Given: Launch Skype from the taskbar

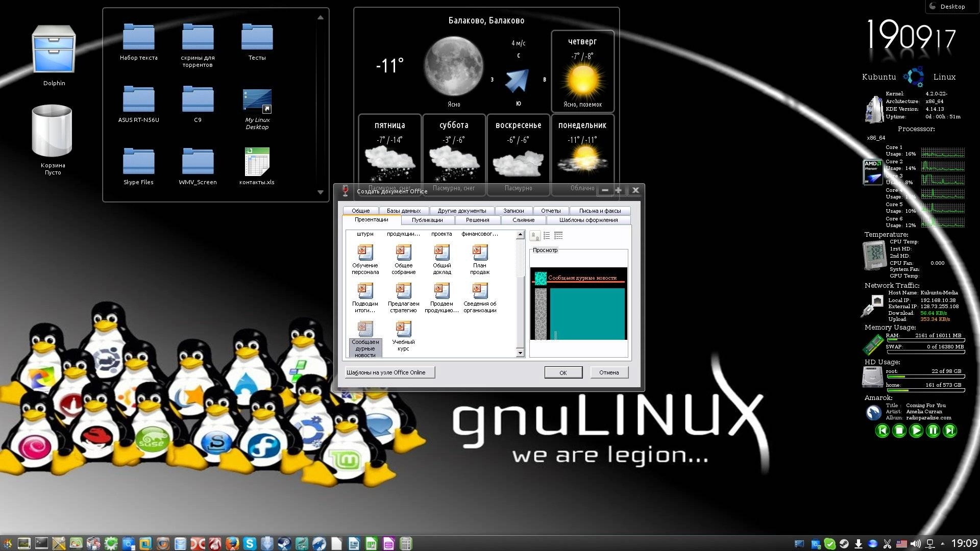Looking at the screenshot, I should point(250,544).
